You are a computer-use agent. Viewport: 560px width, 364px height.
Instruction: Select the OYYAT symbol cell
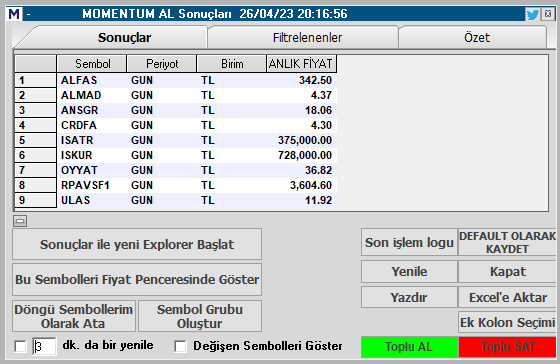[92, 170]
